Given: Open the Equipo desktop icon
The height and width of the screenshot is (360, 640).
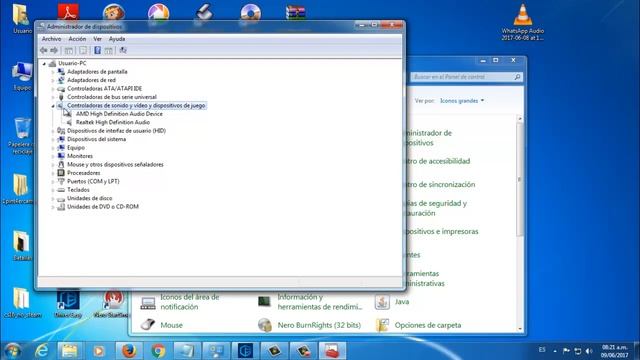Looking at the screenshot, I should click(x=22, y=77).
